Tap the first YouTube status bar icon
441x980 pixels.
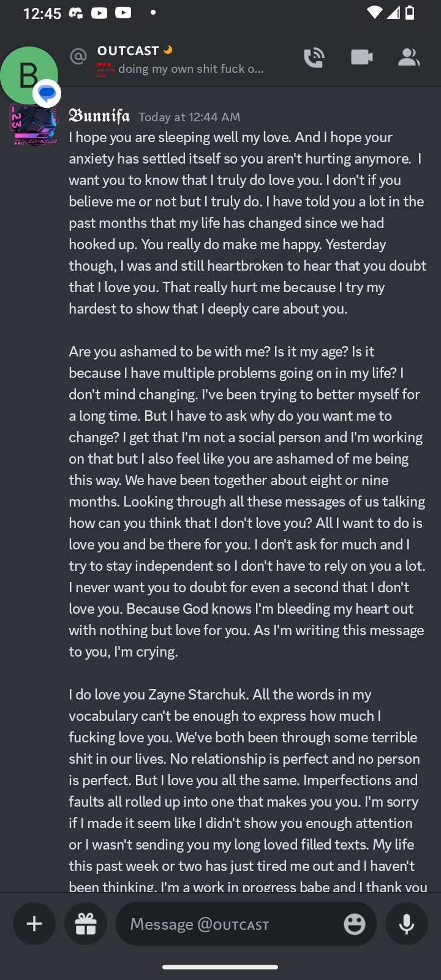pyautogui.click(x=99, y=13)
